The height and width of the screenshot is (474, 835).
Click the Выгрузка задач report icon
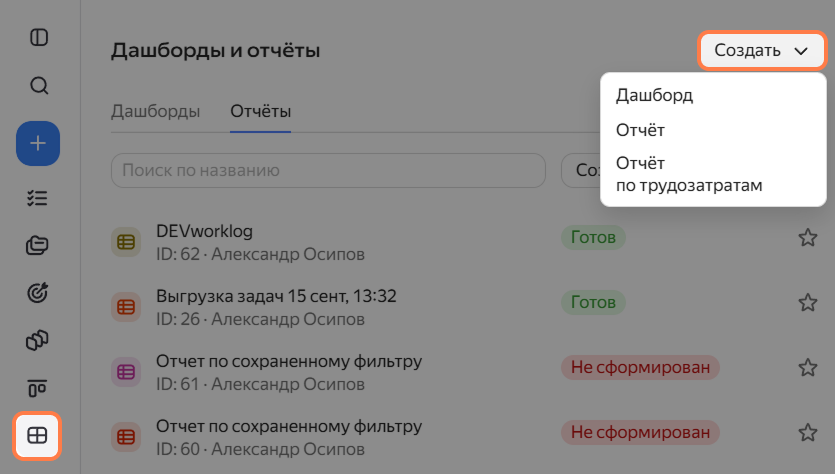[126, 307]
